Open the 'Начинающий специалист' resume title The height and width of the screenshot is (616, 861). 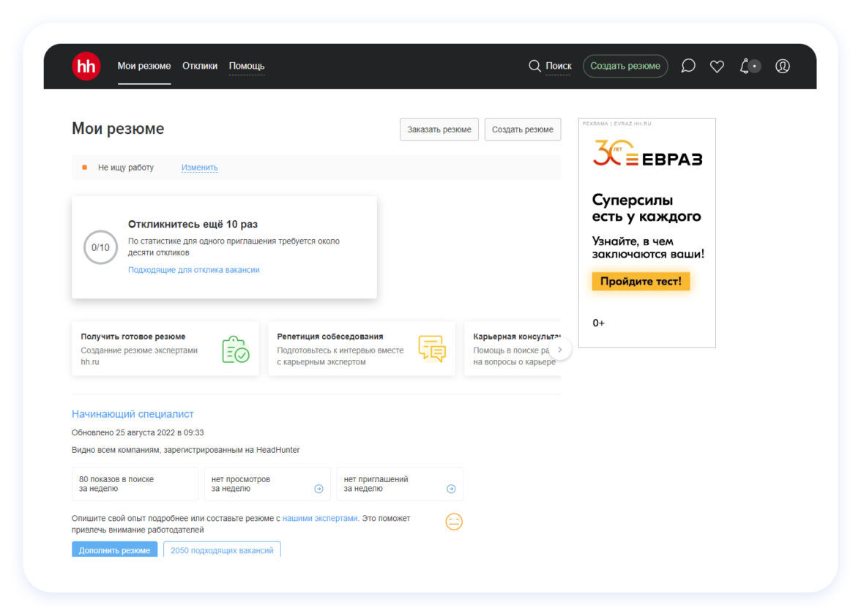133,414
